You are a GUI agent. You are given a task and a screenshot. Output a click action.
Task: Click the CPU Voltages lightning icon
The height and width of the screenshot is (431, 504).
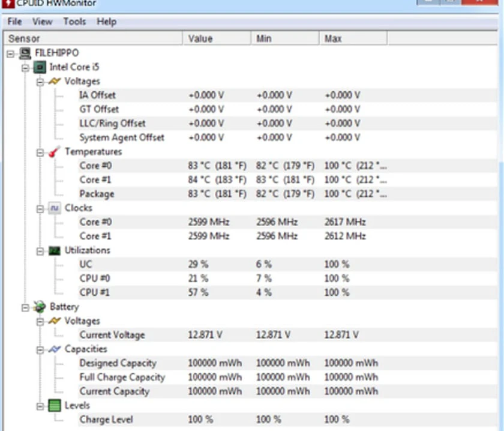55,81
